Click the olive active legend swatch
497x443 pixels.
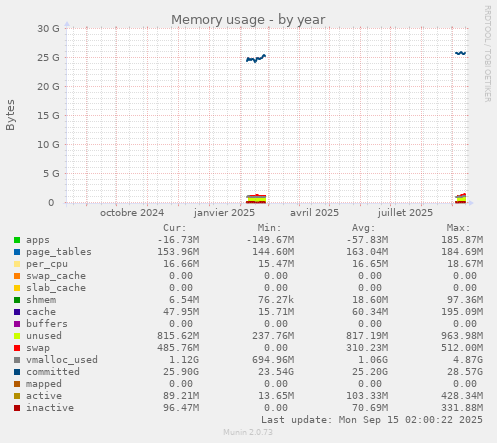pos(17,396)
